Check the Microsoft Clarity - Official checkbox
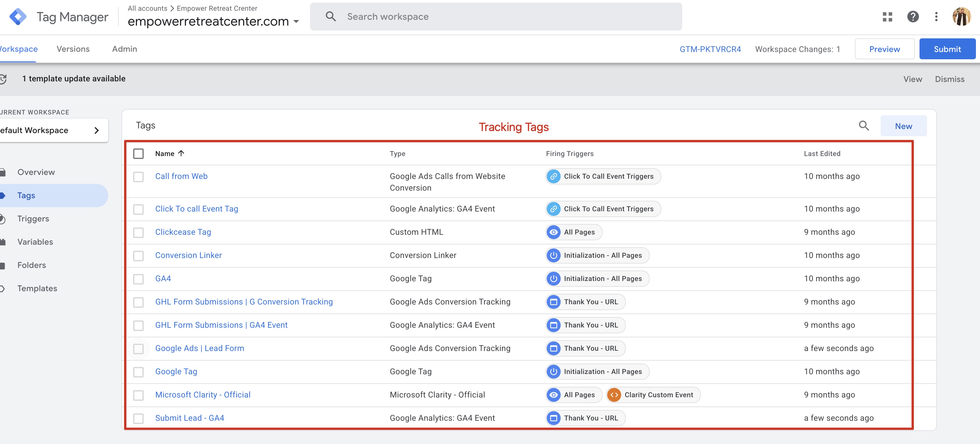 coord(138,395)
